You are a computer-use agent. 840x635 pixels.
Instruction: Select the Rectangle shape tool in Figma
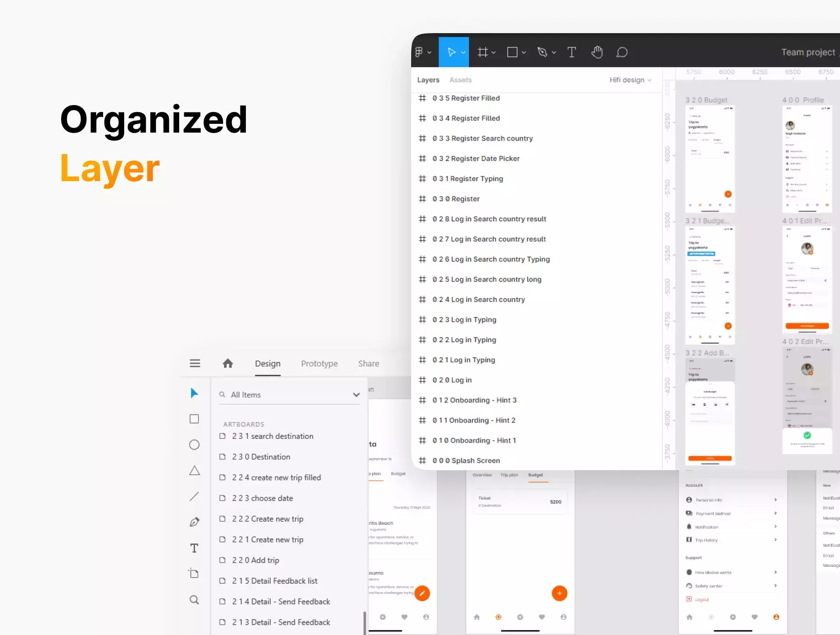point(512,52)
